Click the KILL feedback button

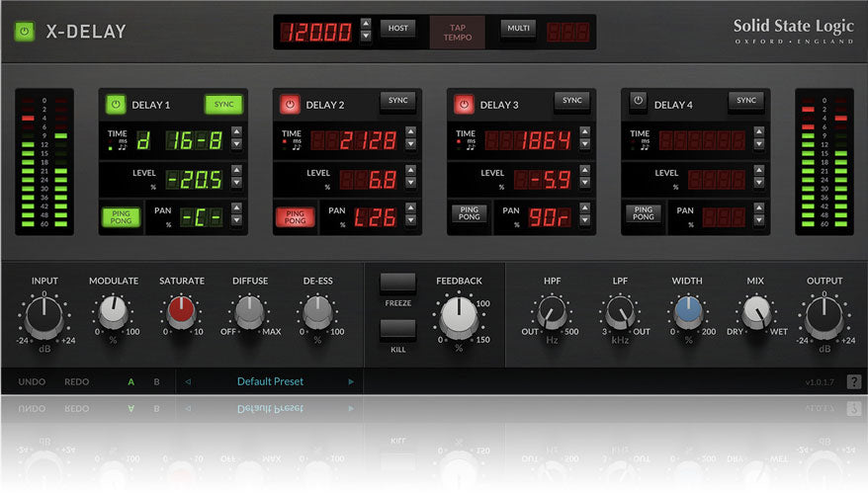(397, 330)
